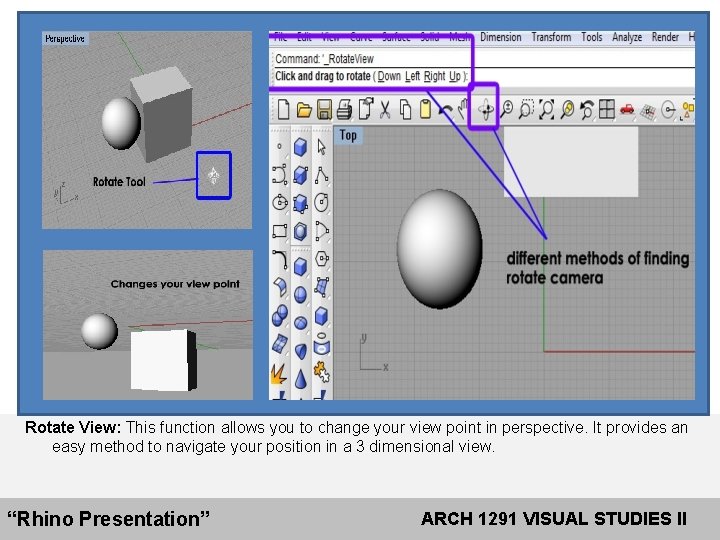Viewport: 720px width, 540px height.
Task: Select the Rotate View tool icon
Action: [485, 110]
